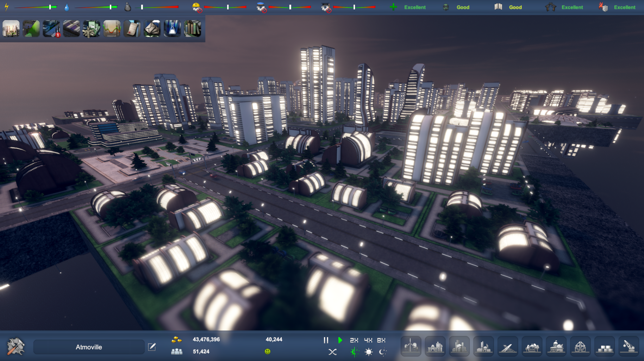644x361 pixels.
Task: Open the residential buildings build menu
Action: click(x=435, y=346)
